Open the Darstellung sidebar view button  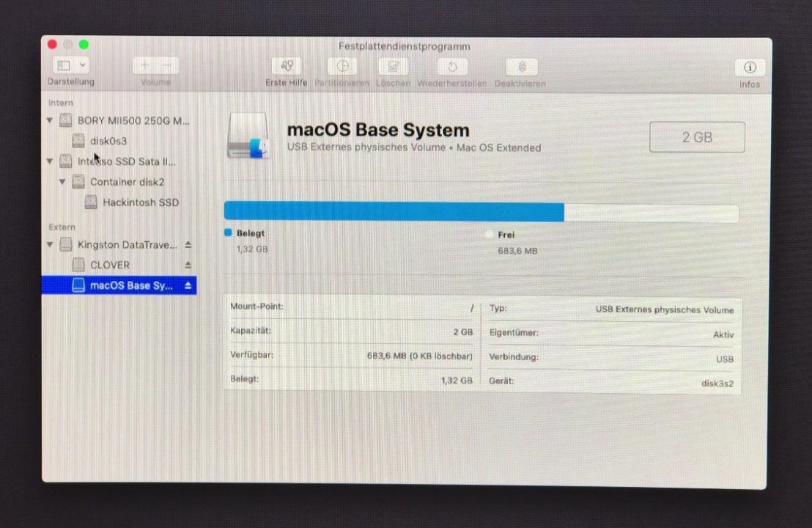pos(64,65)
